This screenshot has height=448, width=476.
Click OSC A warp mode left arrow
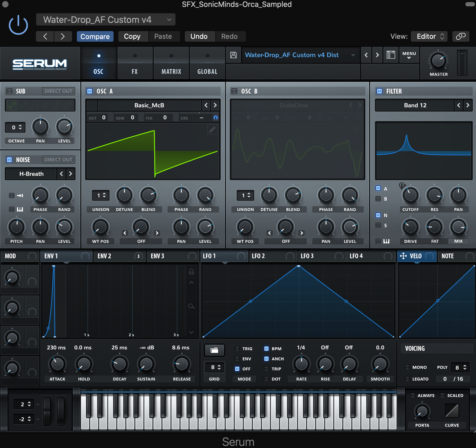point(125,233)
